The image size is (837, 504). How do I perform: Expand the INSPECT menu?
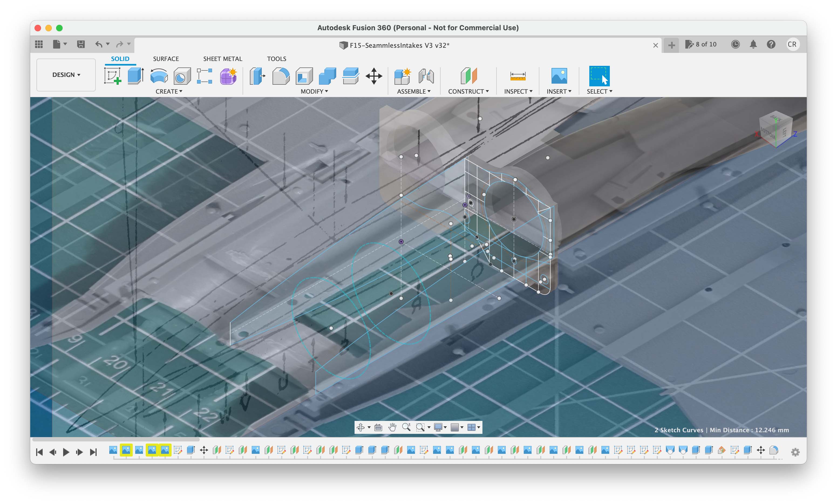[518, 91]
